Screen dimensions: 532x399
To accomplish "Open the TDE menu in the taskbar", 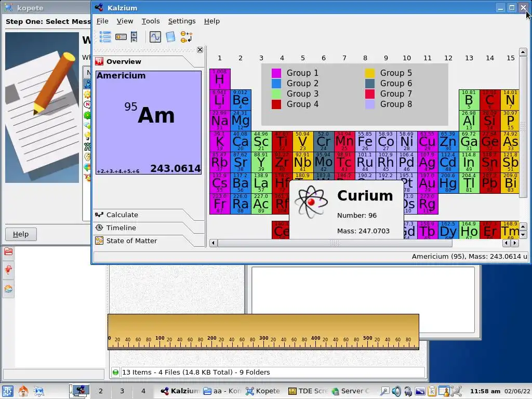I will click(x=7, y=391).
